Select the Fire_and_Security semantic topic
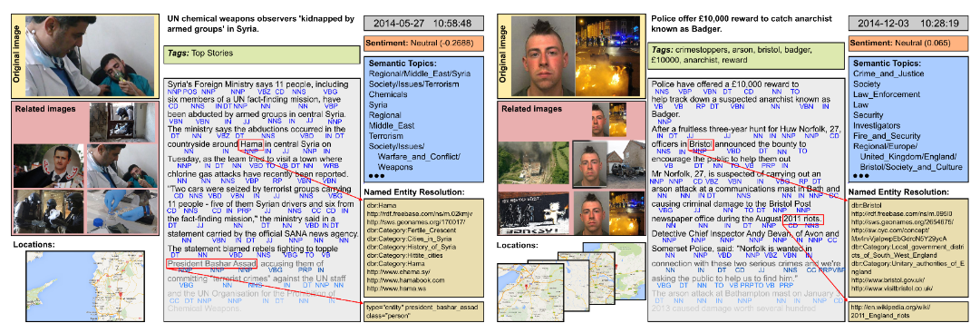 [x=887, y=135]
